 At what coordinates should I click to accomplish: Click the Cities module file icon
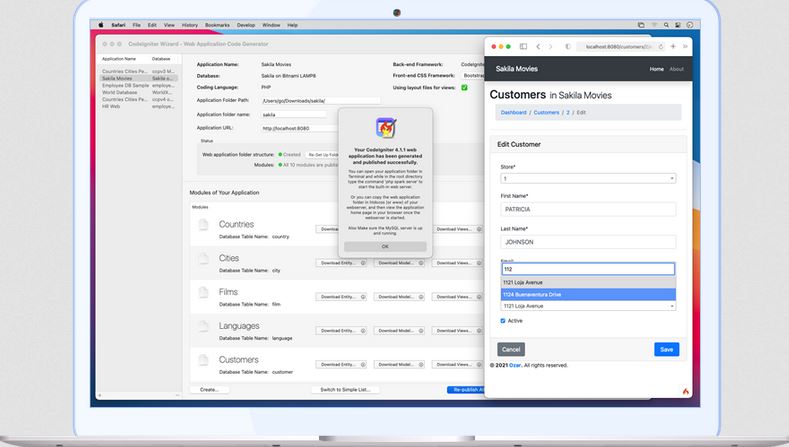click(203, 259)
